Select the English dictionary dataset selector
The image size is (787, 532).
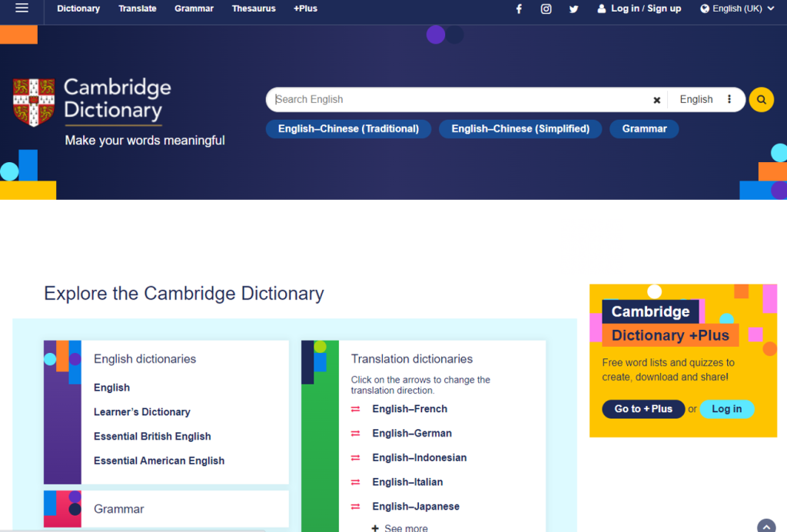point(696,99)
